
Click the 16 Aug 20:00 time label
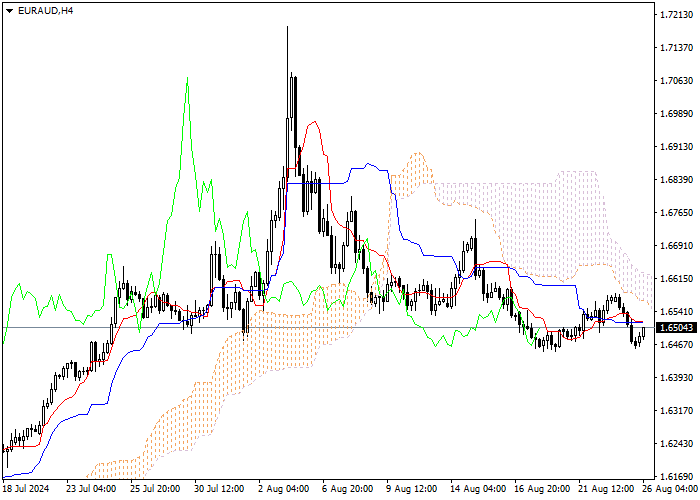[542, 489]
